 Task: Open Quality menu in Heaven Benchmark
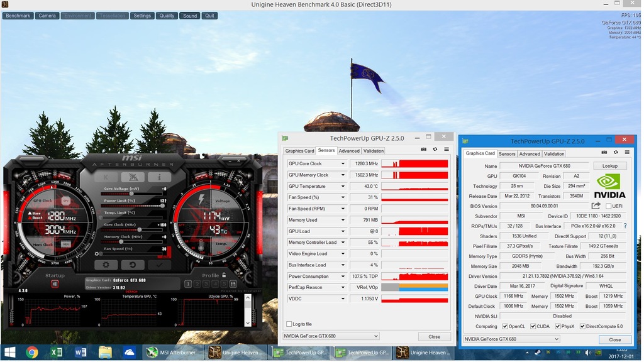167,16
